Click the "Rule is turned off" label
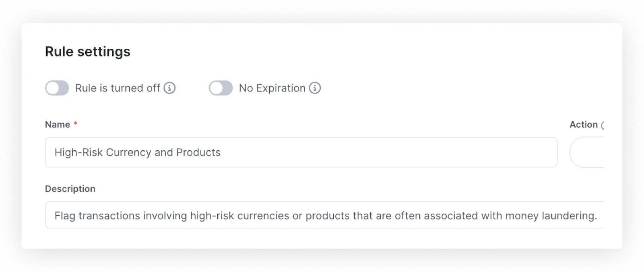Screen dimensions: 644x272 (x=118, y=88)
